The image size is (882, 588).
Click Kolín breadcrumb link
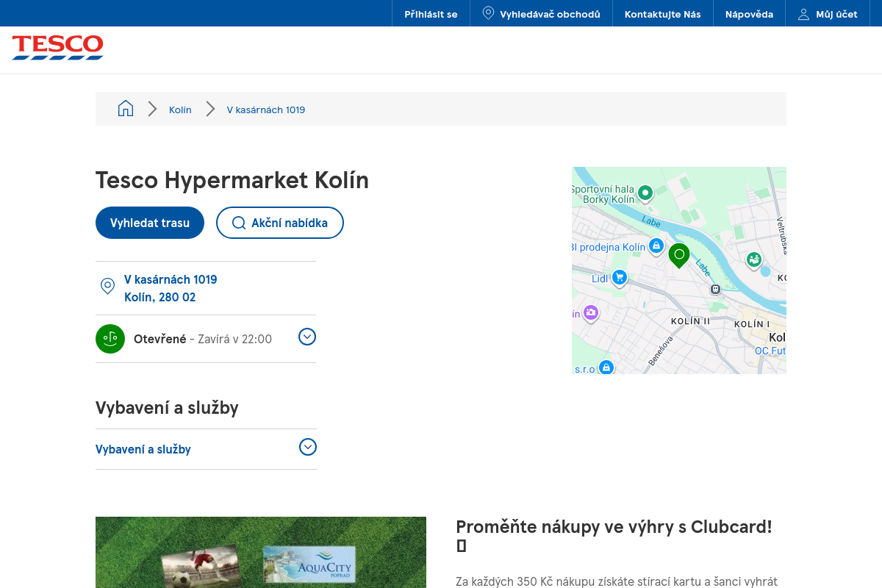(x=180, y=110)
